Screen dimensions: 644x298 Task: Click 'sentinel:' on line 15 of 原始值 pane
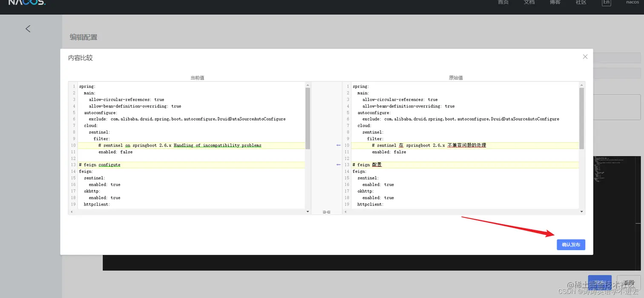click(x=368, y=178)
